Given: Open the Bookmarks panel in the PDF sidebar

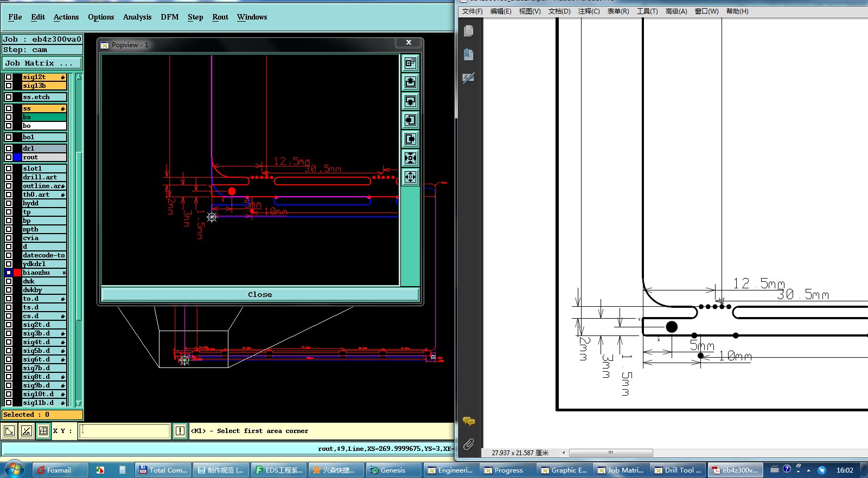Looking at the screenshot, I should pos(469,54).
